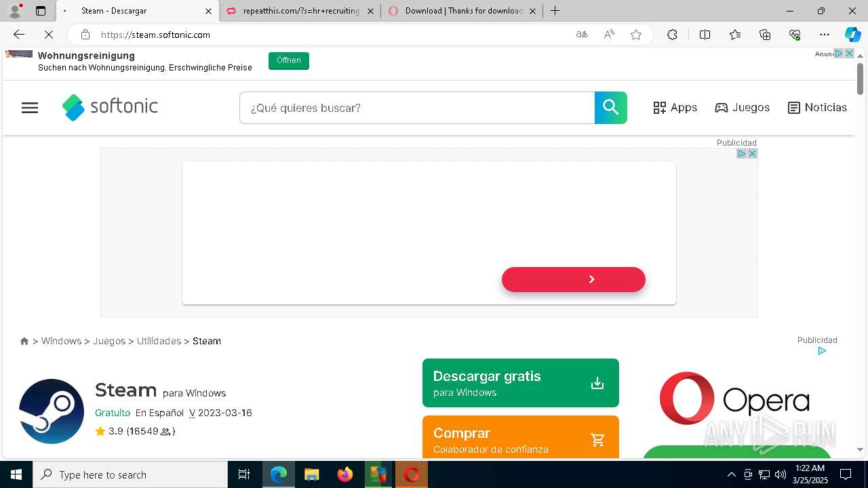The height and width of the screenshot is (488, 868).
Task: Toggle split screen view
Action: (705, 35)
